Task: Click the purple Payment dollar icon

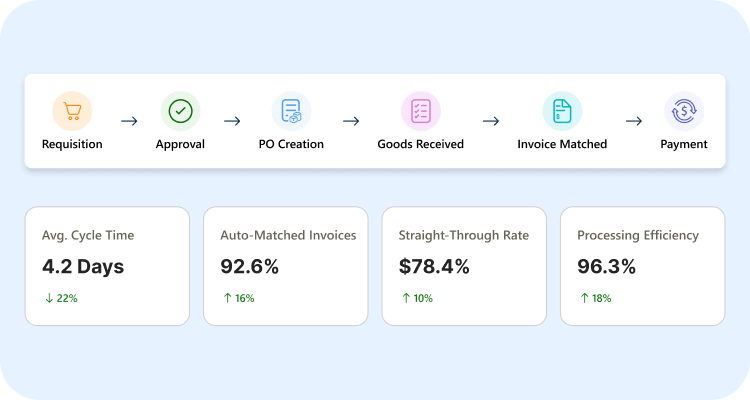Action: 684,111
